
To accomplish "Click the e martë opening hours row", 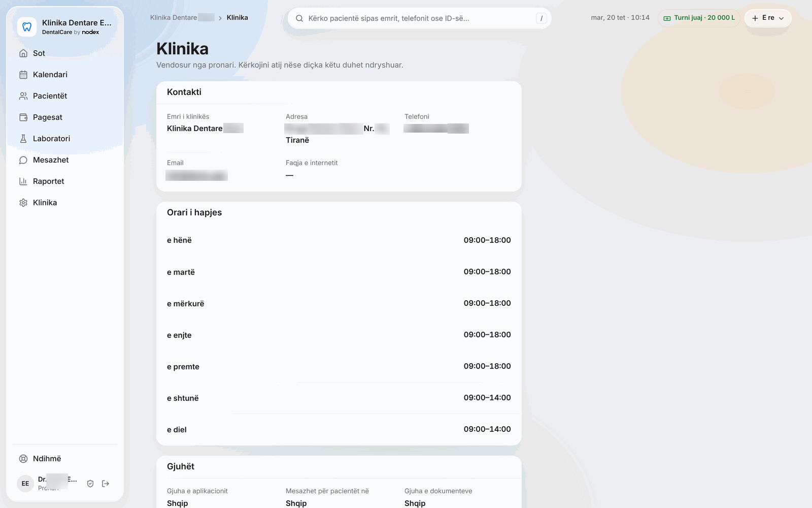I will (339, 272).
